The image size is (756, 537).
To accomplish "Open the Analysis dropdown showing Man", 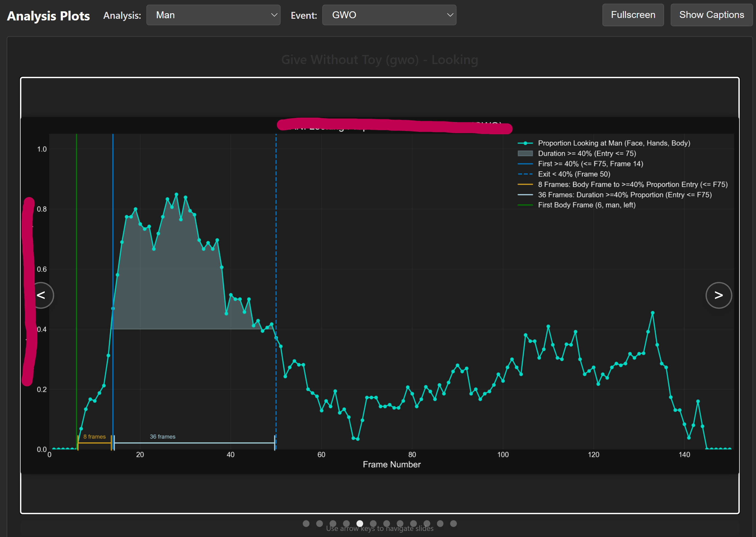I will pyautogui.click(x=213, y=15).
